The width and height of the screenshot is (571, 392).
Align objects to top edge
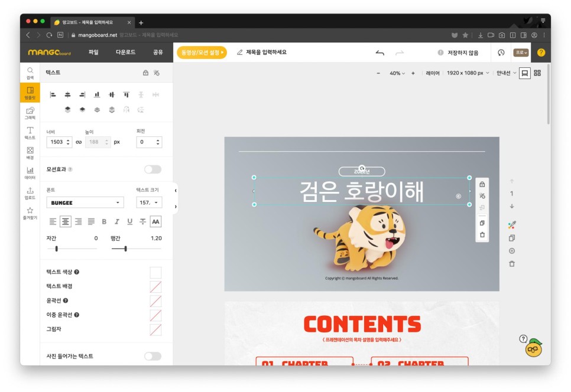coord(126,94)
